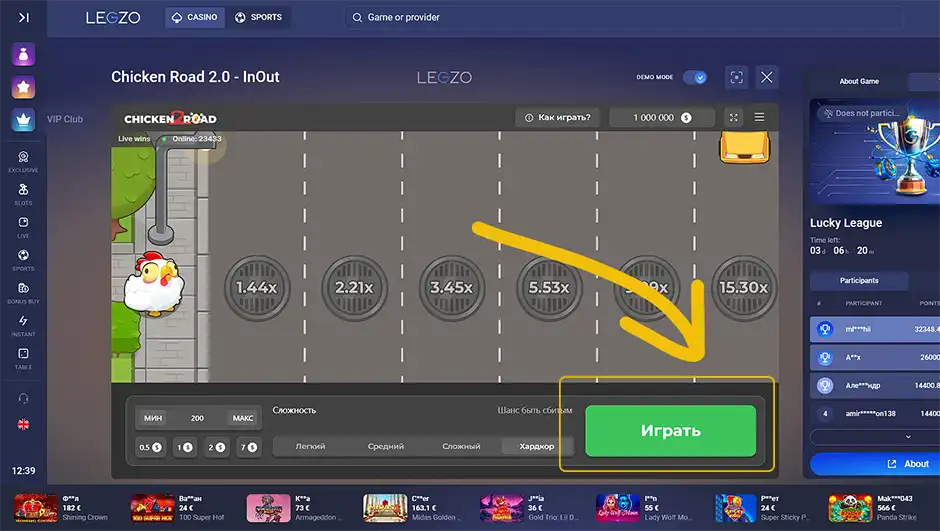Set bet to maximum with МАКС

243,418
